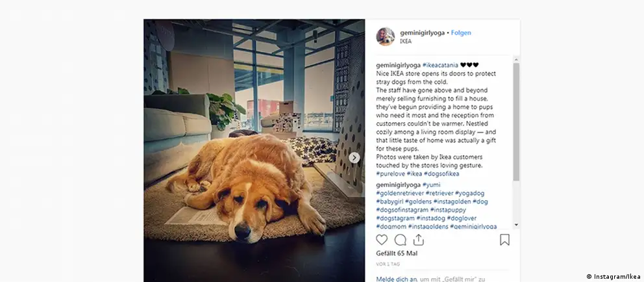The image size is (644, 282).
Task: Like the post with heart icon
Action: (x=382, y=240)
